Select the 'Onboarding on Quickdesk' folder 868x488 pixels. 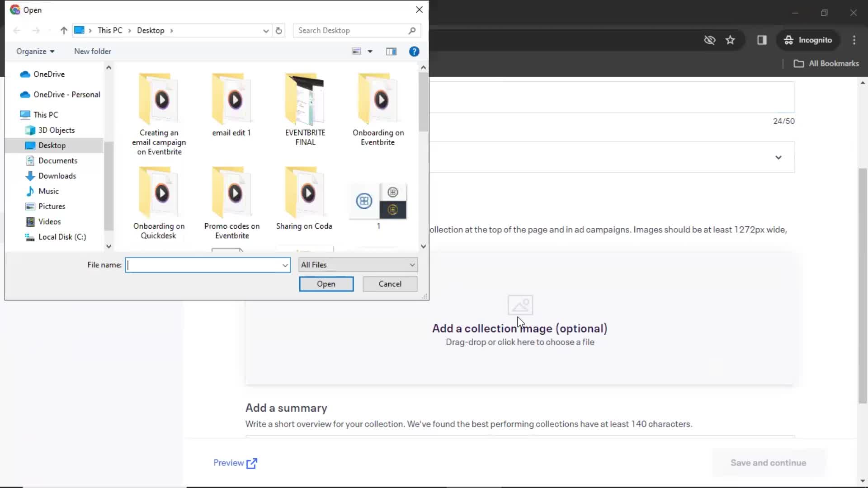click(159, 202)
